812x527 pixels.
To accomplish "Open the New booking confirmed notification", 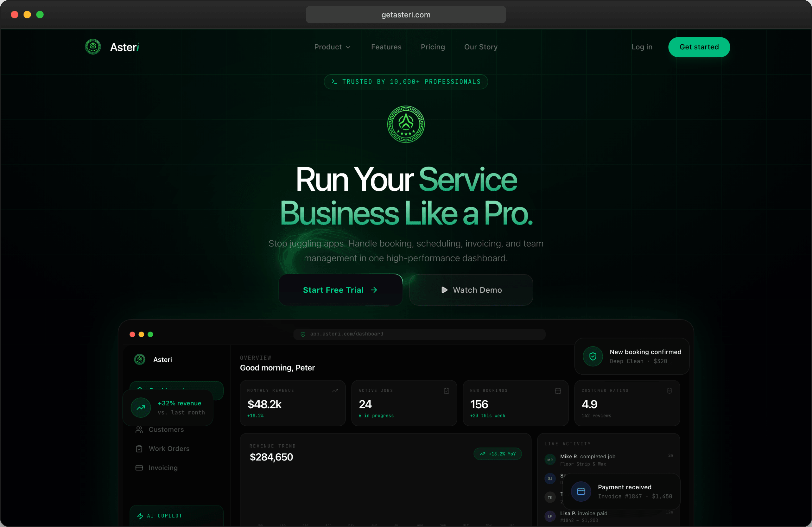I will pos(632,356).
